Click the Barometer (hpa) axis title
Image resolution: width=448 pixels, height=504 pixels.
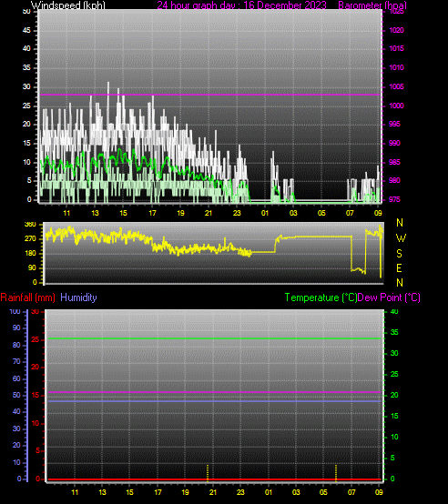(x=372, y=5)
